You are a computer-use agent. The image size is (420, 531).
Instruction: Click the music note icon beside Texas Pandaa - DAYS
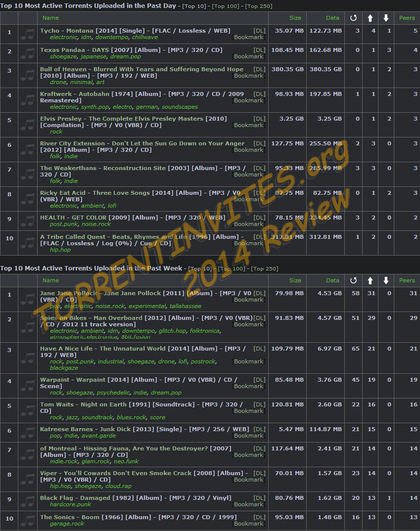point(27,53)
